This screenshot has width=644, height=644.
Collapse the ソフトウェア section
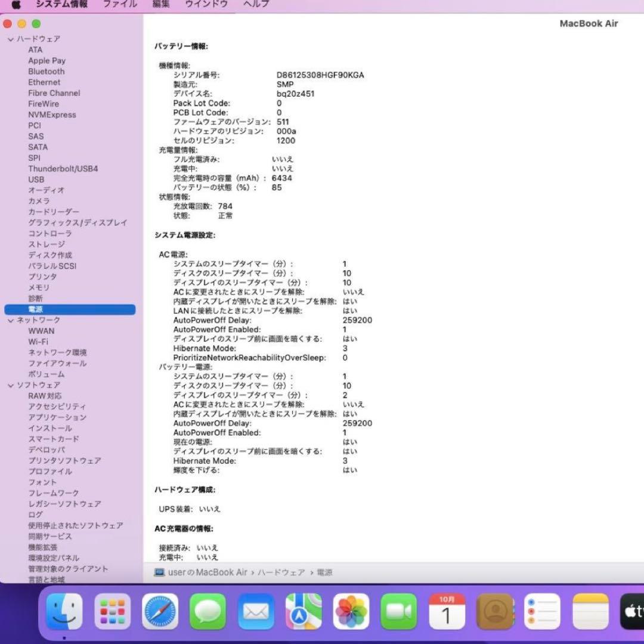[x=11, y=385]
